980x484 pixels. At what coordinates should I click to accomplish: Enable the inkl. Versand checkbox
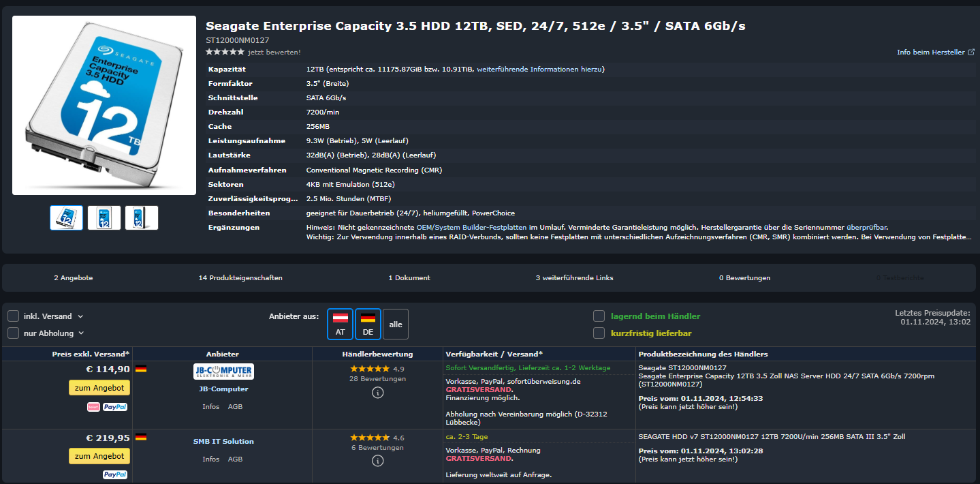(14, 316)
